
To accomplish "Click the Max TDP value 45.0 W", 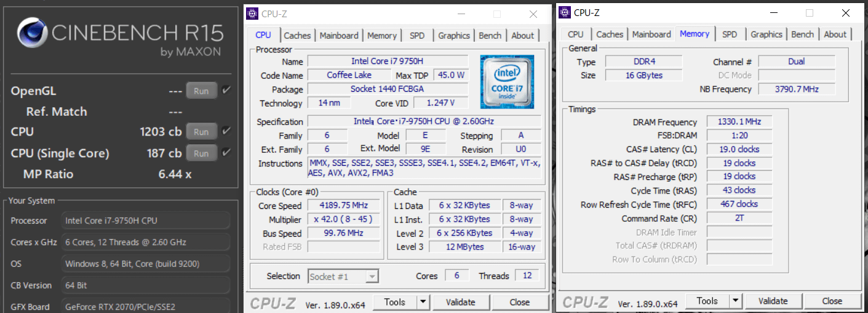I will pyautogui.click(x=451, y=75).
